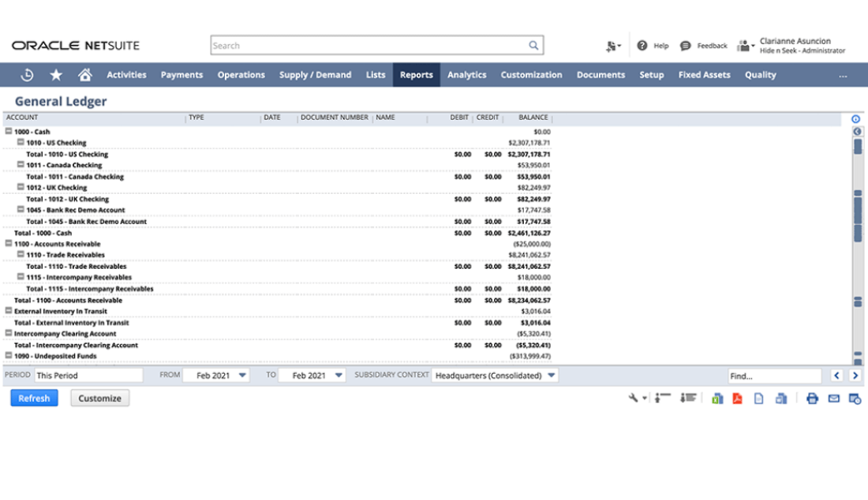
Task: Open the Fixed Assets menu
Action: 704,75
